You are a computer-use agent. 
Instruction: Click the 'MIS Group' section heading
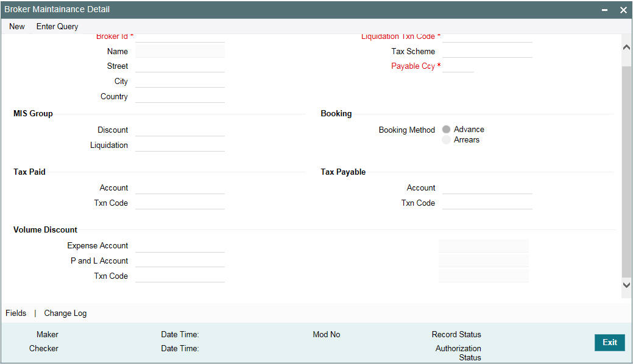click(x=33, y=113)
